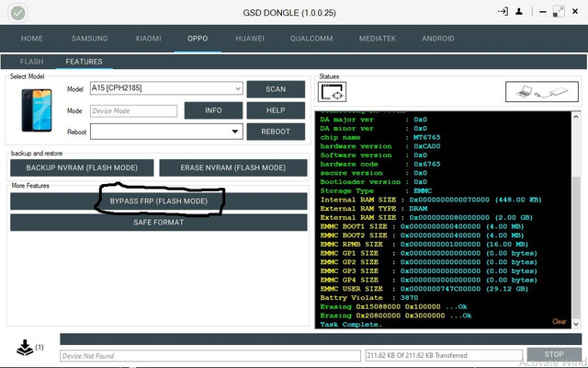588x368 pixels.
Task: Switch to the XIAOMI tab
Action: coord(148,39)
